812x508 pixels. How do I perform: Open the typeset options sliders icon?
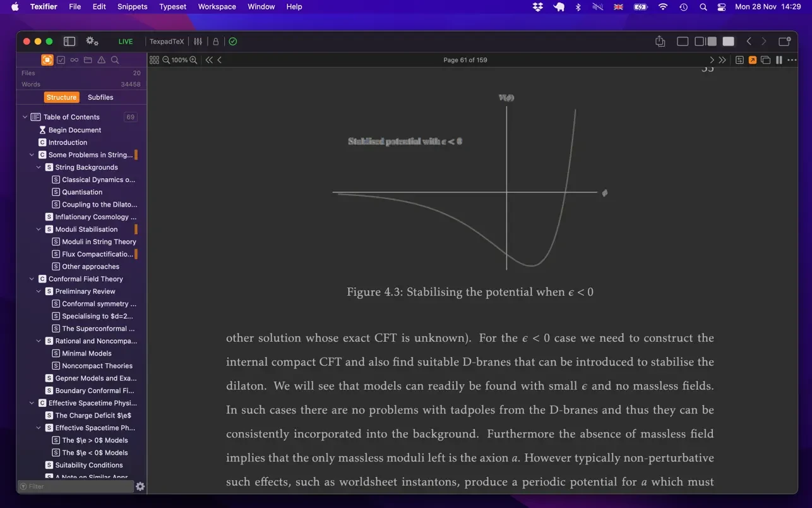[198, 42]
